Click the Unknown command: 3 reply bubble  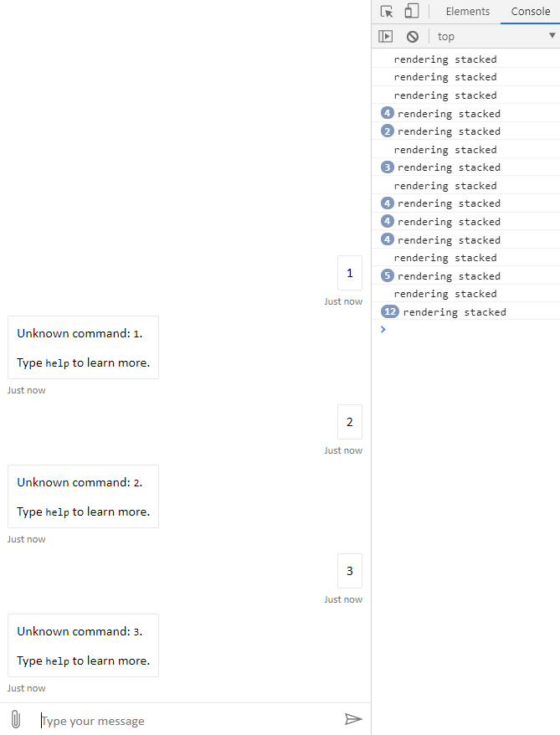[x=83, y=645]
